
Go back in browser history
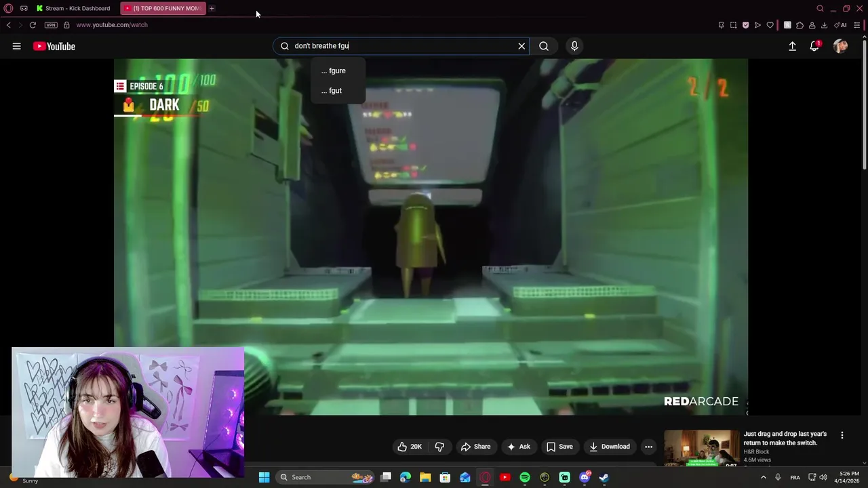click(x=8, y=25)
